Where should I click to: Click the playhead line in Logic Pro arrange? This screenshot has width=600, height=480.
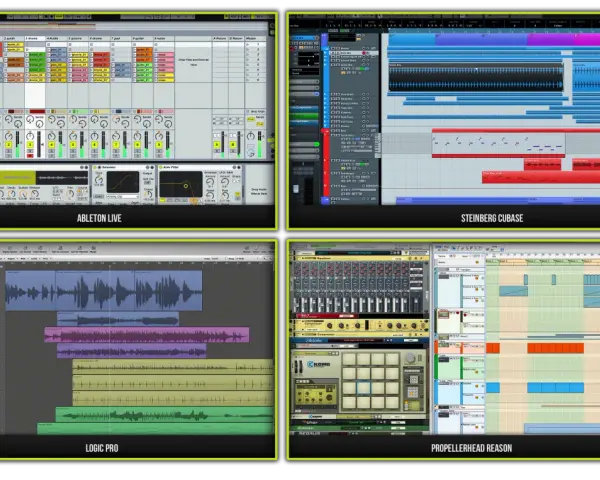(109, 346)
